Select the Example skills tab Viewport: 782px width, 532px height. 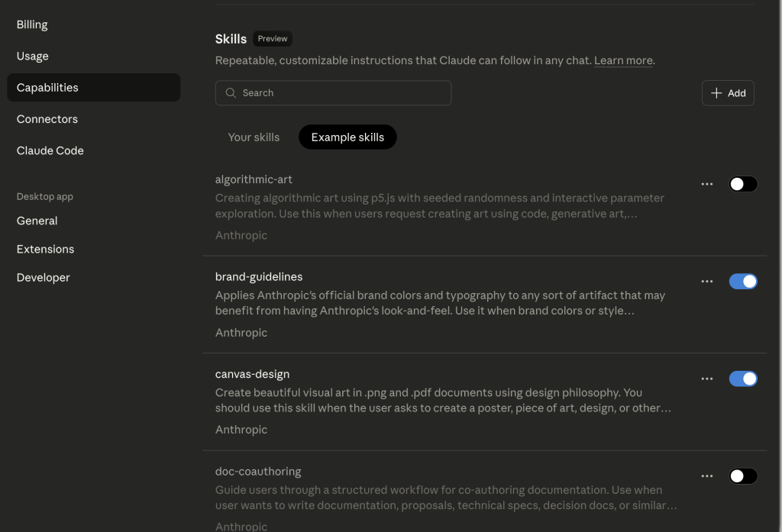[347, 137]
